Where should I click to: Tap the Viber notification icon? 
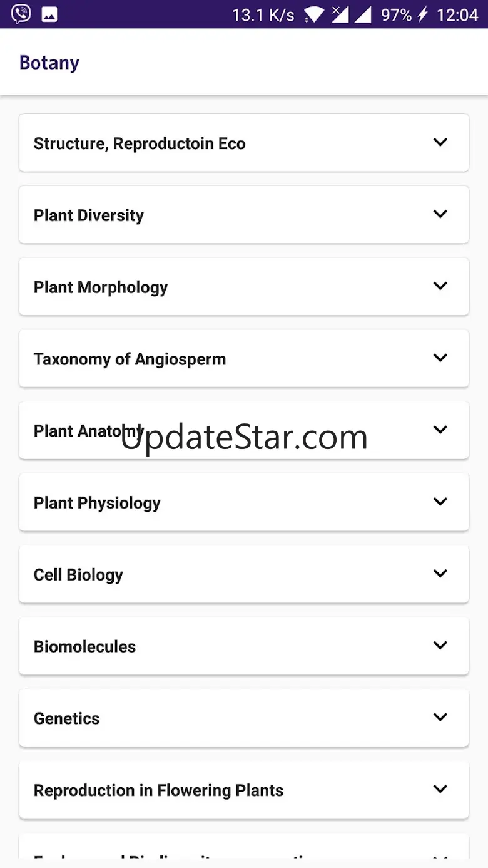(21, 14)
